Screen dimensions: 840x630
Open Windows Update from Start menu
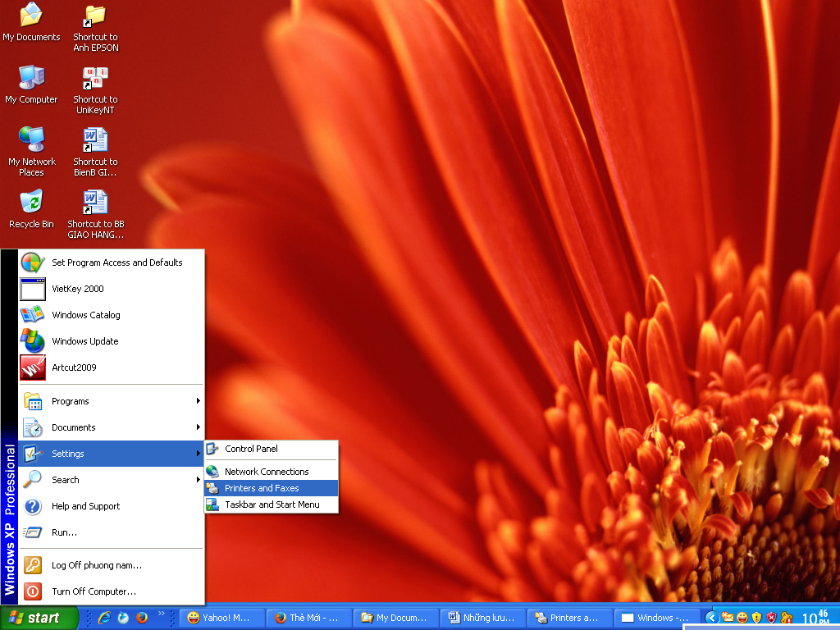point(112,341)
